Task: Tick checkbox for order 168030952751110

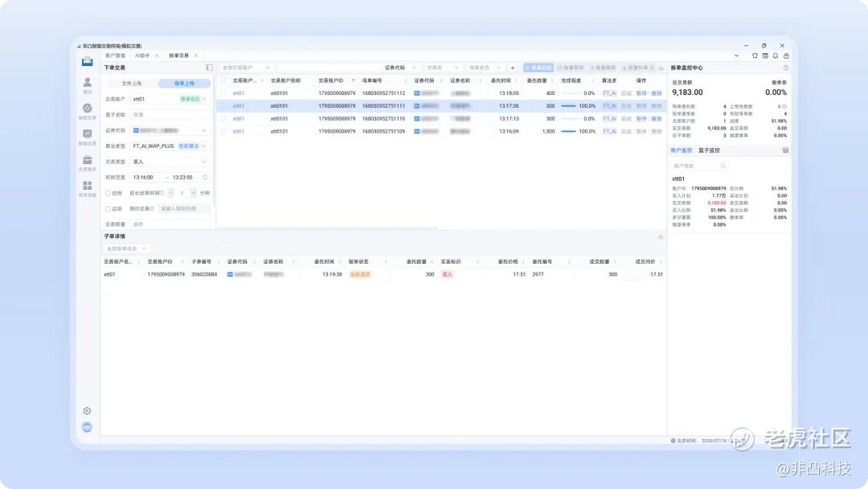Action: [x=223, y=118]
